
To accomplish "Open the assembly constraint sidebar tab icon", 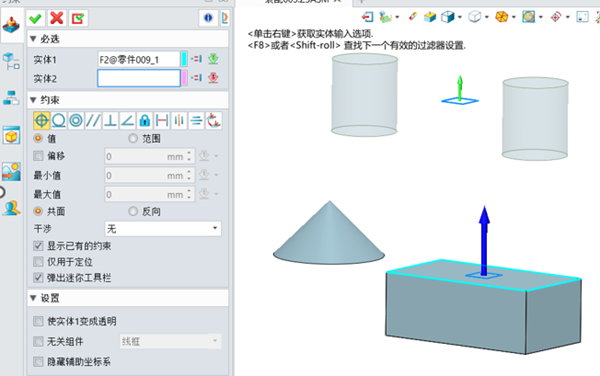I will 11,25.
